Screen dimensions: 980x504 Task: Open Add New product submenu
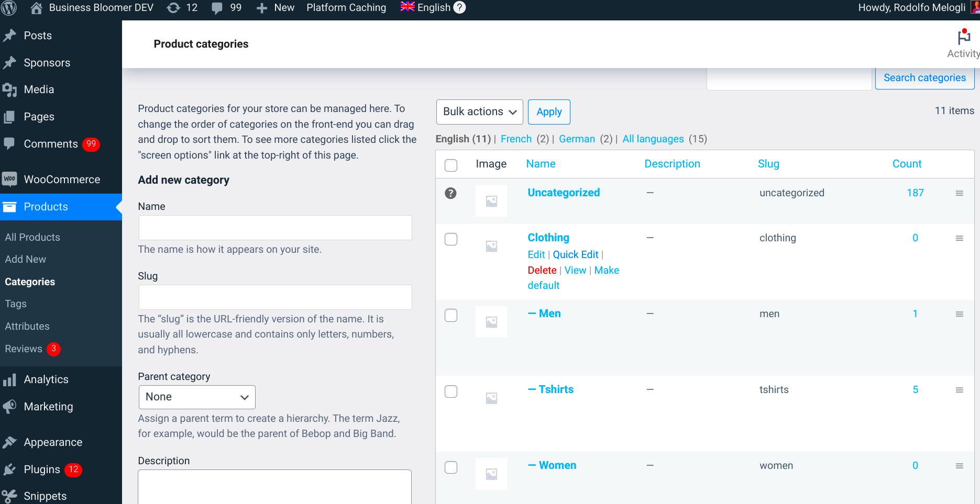[x=26, y=259]
